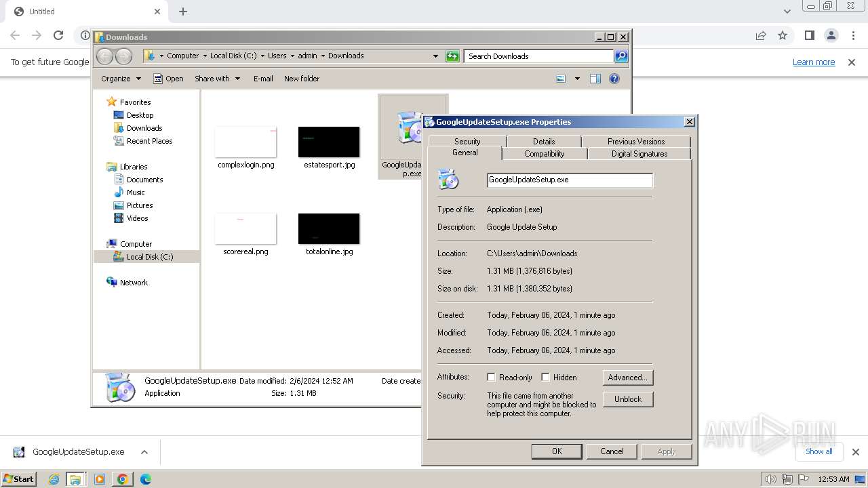Bookmark this tab with star icon
The width and height of the screenshot is (868, 488).
point(783,35)
